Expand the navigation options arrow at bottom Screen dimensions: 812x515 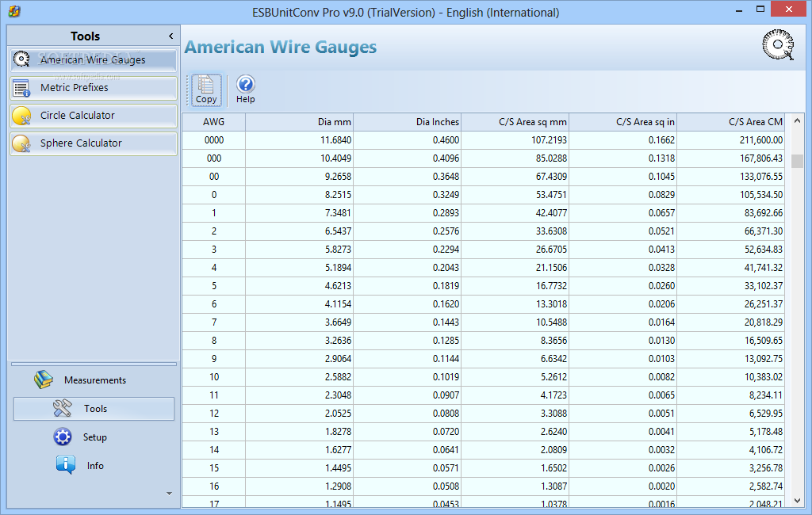coord(170,494)
